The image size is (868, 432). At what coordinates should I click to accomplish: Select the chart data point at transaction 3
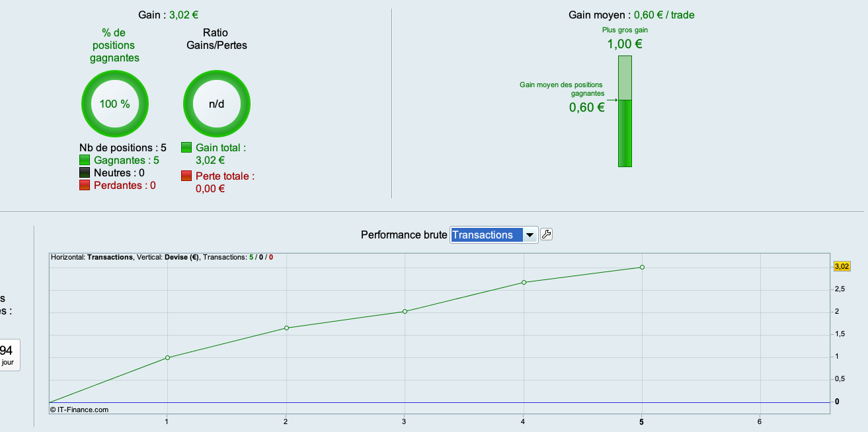pyautogui.click(x=405, y=311)
